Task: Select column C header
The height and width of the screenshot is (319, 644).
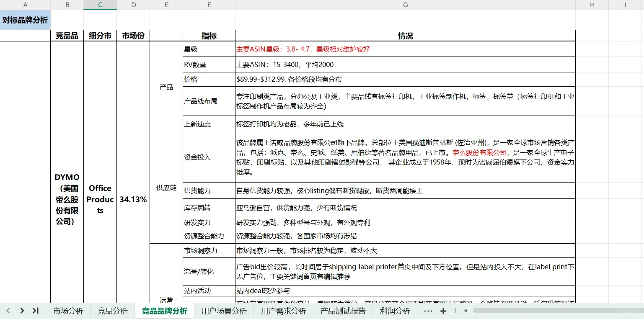Action: 100,5
